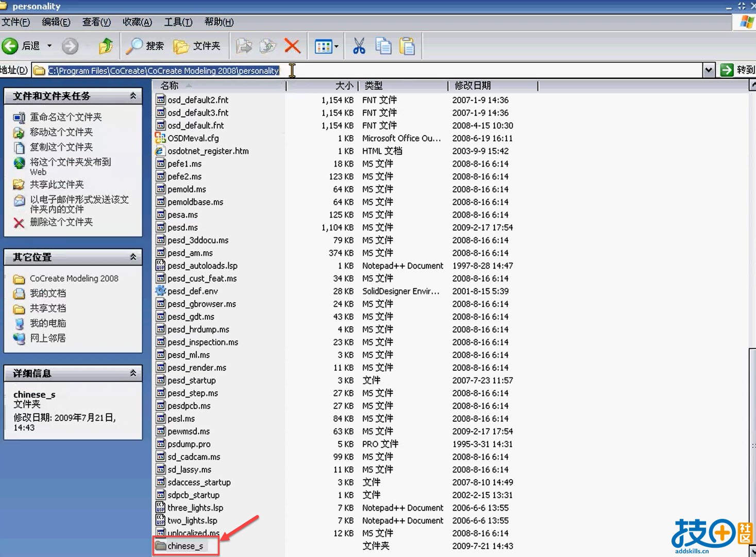Sort by Size (大小) column header

tap(322, 86)
